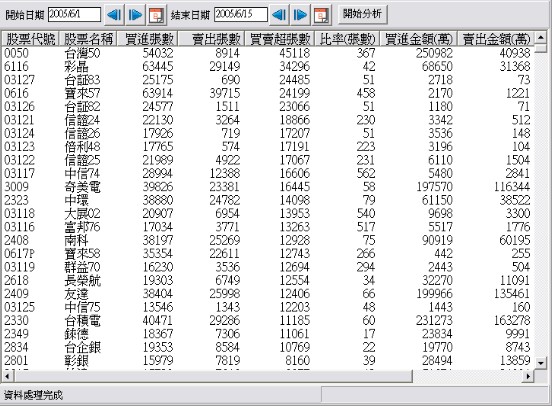Step end date back one day
The height and width of the screenshot is (406, 552).
279,15
